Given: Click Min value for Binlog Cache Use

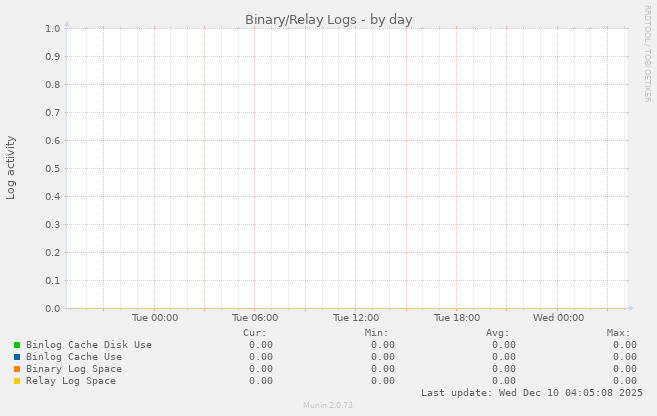Looking at the screenshot, I should [383, 357].
